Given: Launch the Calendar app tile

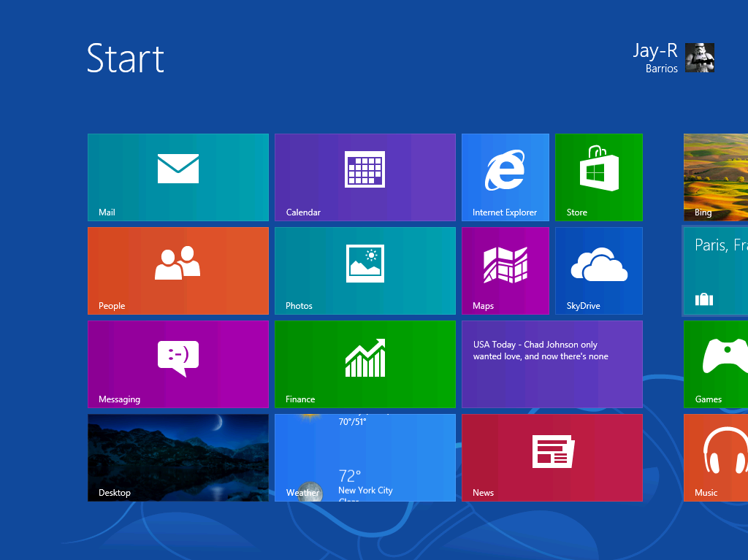Looking at the screenshot, I should point(365,177).
